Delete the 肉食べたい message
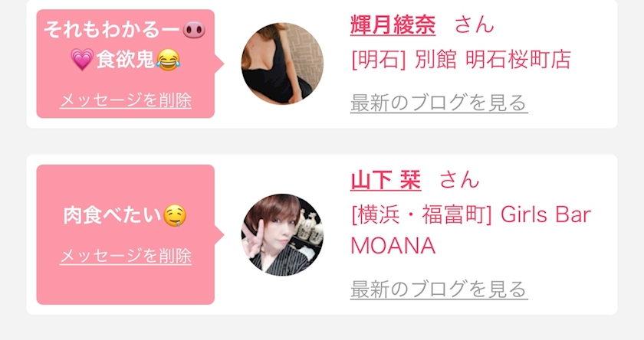Image resolution: width=644 pixels, height=340 pixels. 126,256
